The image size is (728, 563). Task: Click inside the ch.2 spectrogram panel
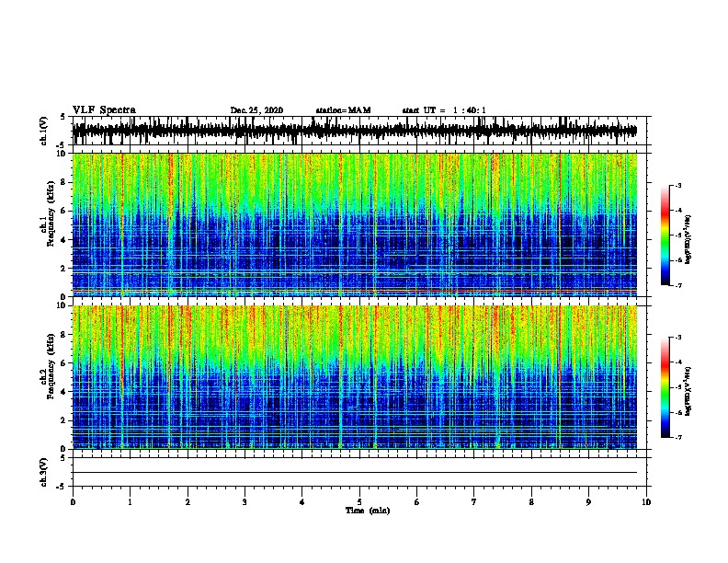pyautogui.click(x=355, y=377)
